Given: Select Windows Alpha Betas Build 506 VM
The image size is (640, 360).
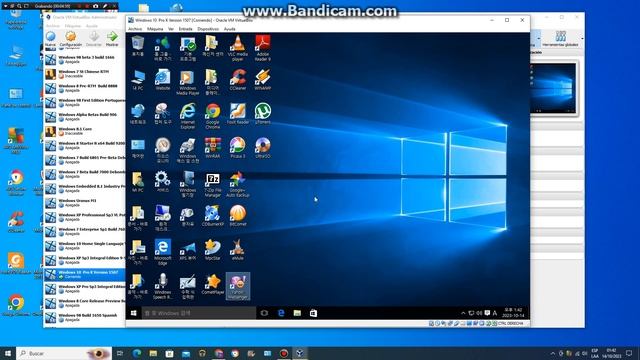Looking at the screenshot, I should [x=84, y=117].
